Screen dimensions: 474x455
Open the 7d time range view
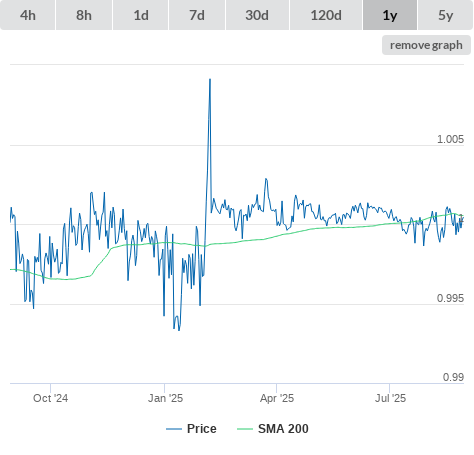pyautogui.click(x=197, y=15)
